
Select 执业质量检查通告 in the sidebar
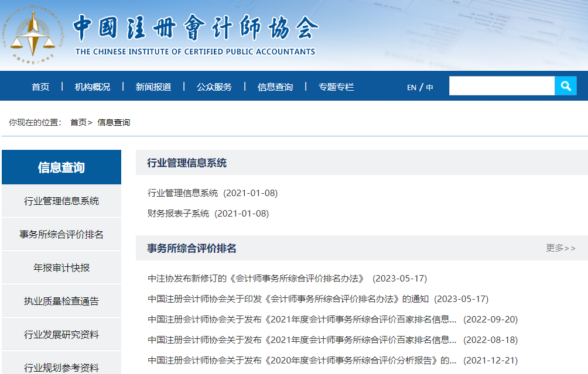(x=61, y=300)
